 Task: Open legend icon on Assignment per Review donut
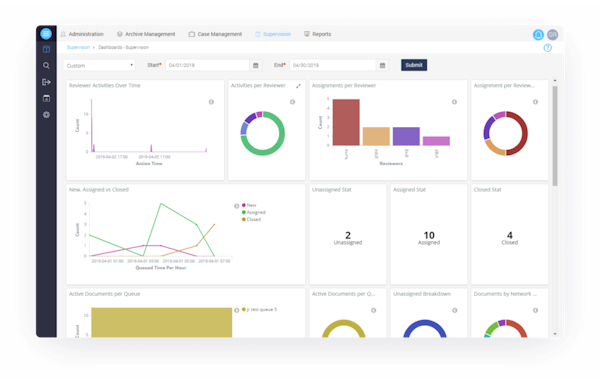click(x=535, y=102)
